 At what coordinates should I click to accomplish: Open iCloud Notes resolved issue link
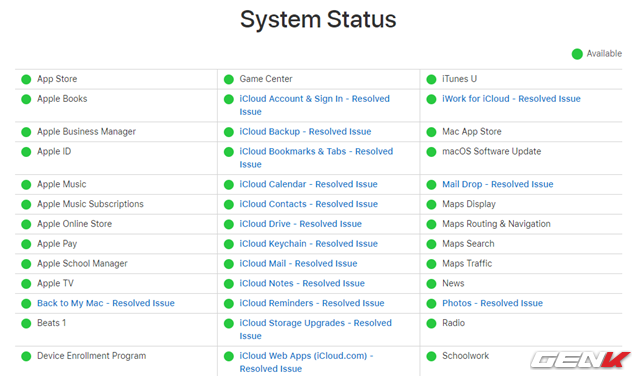pyautogui.click(x=302, y=284)
